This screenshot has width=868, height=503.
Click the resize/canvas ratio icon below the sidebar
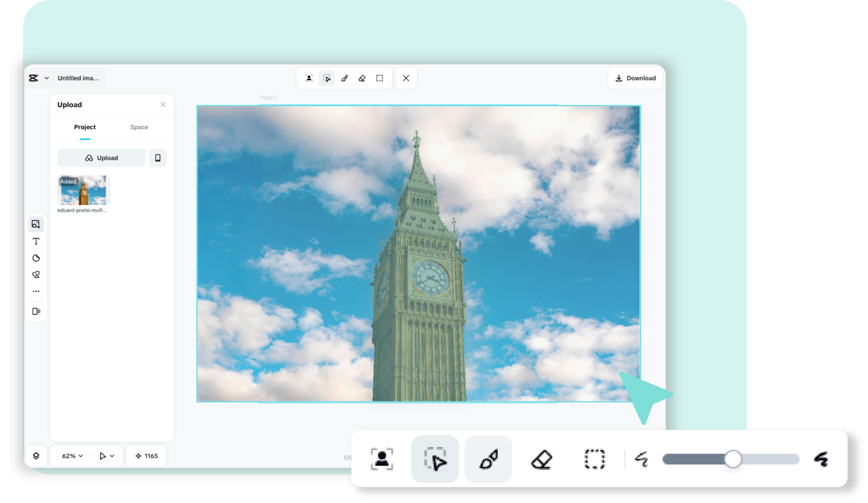(x=36, y=312)
